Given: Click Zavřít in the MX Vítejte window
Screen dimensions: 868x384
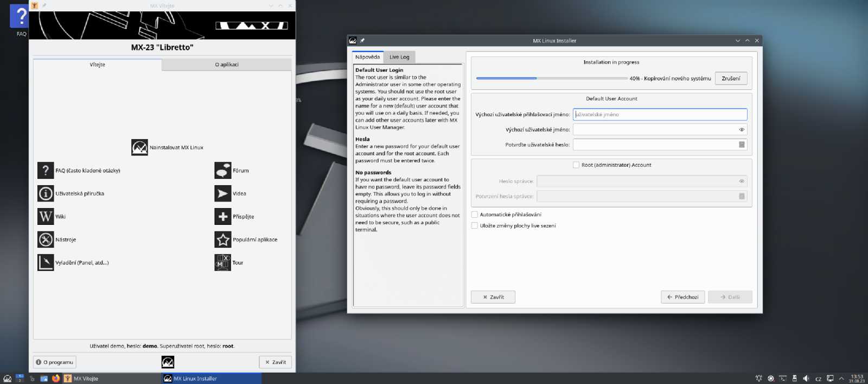Looking at the screenshot, I should (276, 362).
